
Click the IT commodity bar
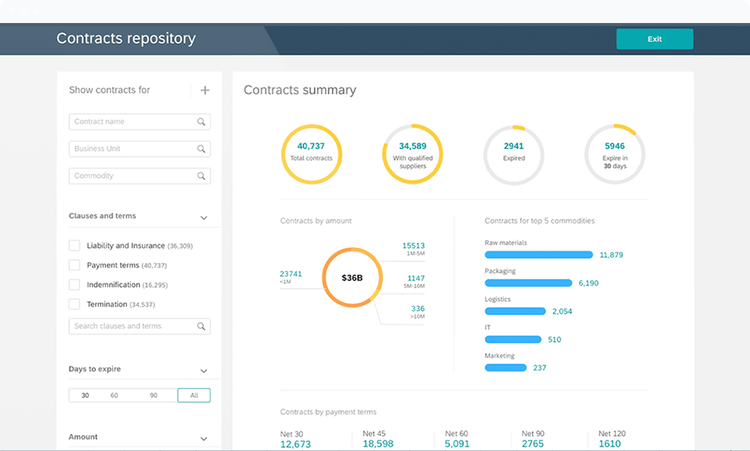(x=513, y=340)
